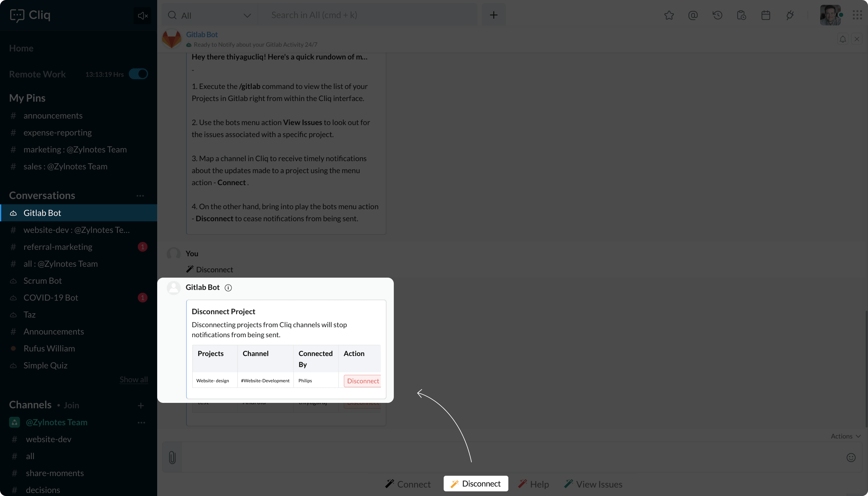Expand the Actions dropdown
This screenshot has width=868, height=496.
[846, 436]
